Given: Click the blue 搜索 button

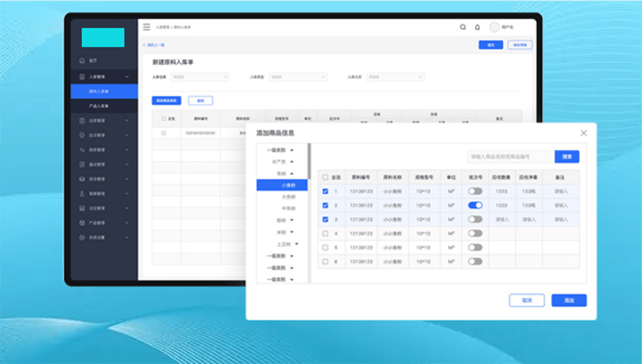Looking at the screenshot, I should coord(567,156).
